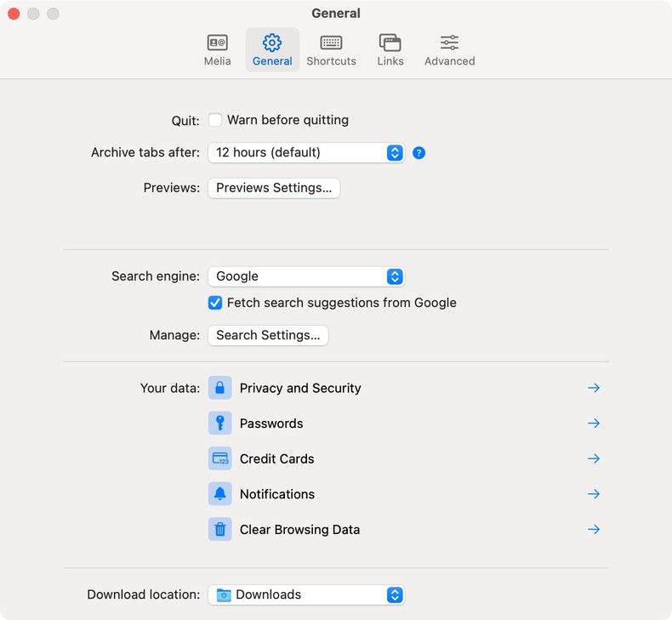Image resolution: width=672 pixels, height=620 pixels.
Task: Close the General settings window
Action: pos(14,14)
